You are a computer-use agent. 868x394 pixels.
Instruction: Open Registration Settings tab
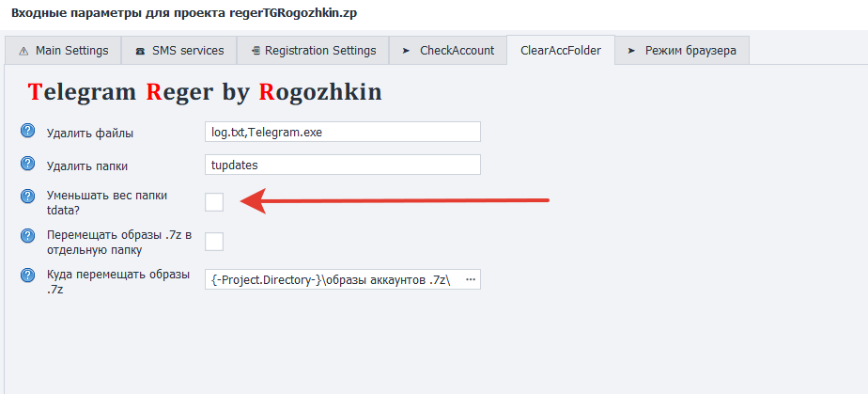point(313,51)
